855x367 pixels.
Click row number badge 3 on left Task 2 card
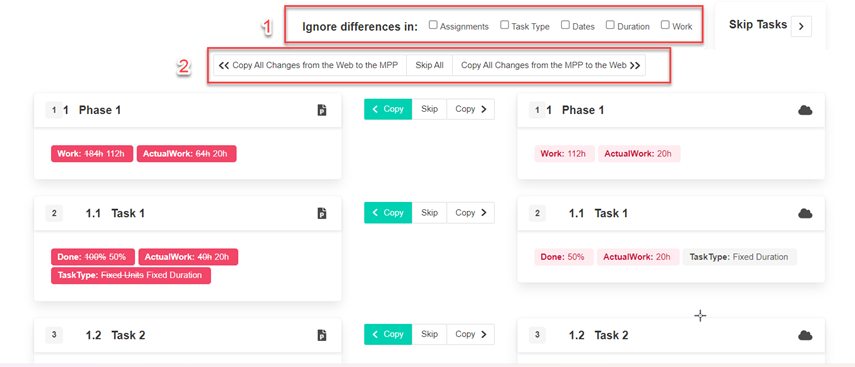pyautogui.click(x=54, y=335)
